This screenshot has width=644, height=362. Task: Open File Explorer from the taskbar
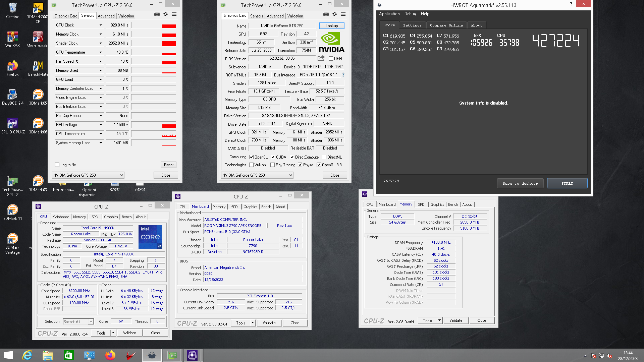[48, 355]
